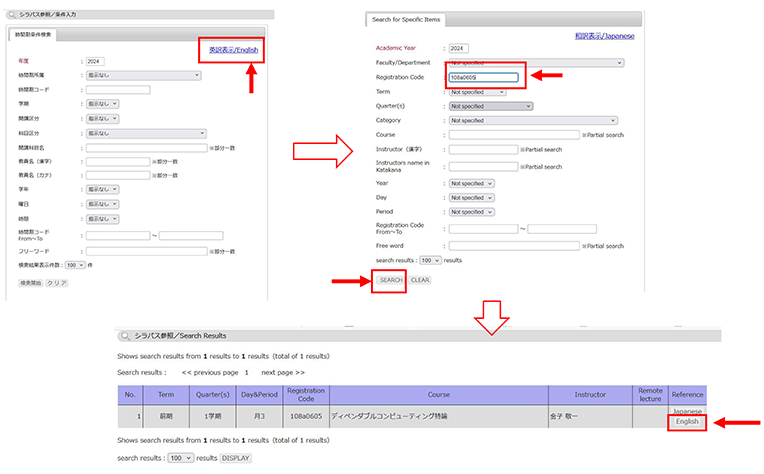Select the Search for Specific Items tab
Image resolution: width=764 pixels, height=474 pixels.
pos(405,19)
